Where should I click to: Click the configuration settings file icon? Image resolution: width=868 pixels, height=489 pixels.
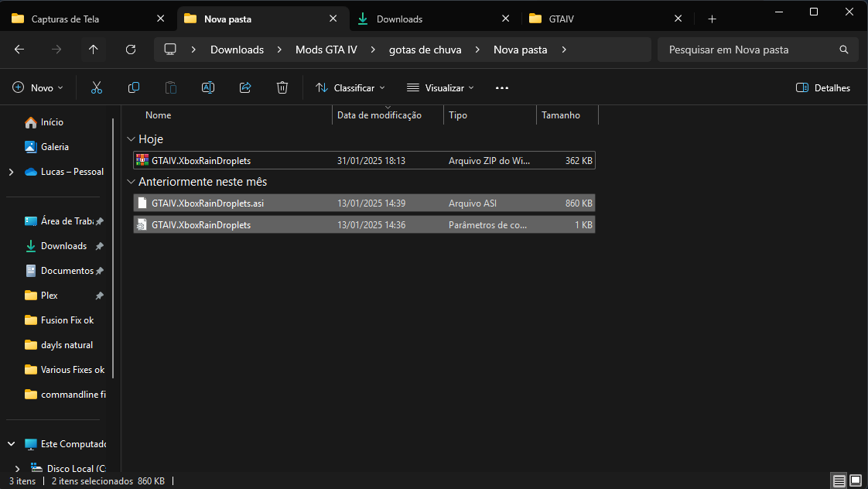[x=142, y=224]
